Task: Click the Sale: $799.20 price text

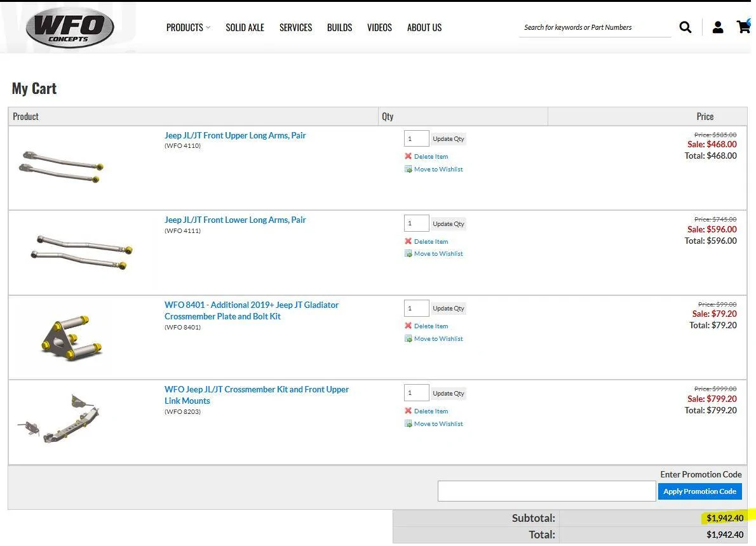Action: tap(712, 399)
